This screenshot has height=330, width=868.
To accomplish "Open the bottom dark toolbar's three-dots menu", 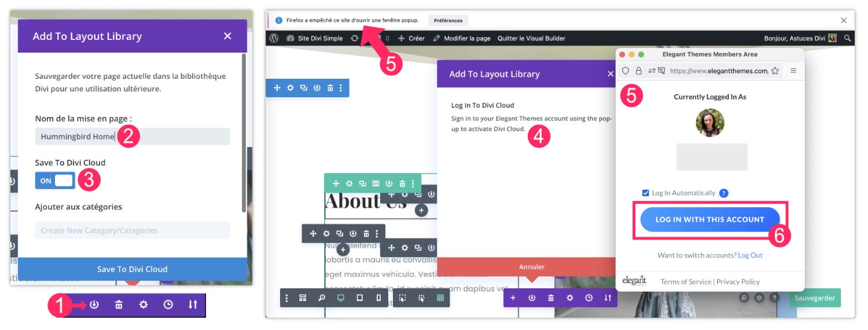I will point(286,298).
